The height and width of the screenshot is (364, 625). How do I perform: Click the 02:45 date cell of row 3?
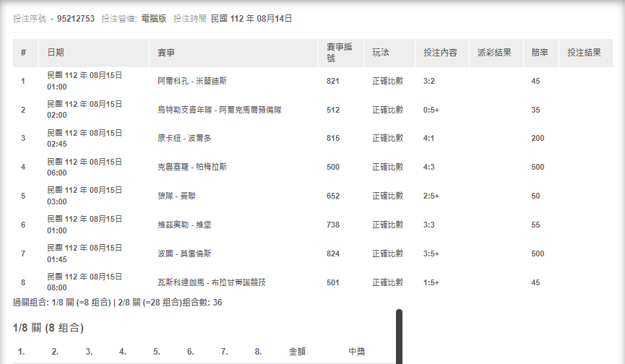pyautogui.click(x=85, y=138)
